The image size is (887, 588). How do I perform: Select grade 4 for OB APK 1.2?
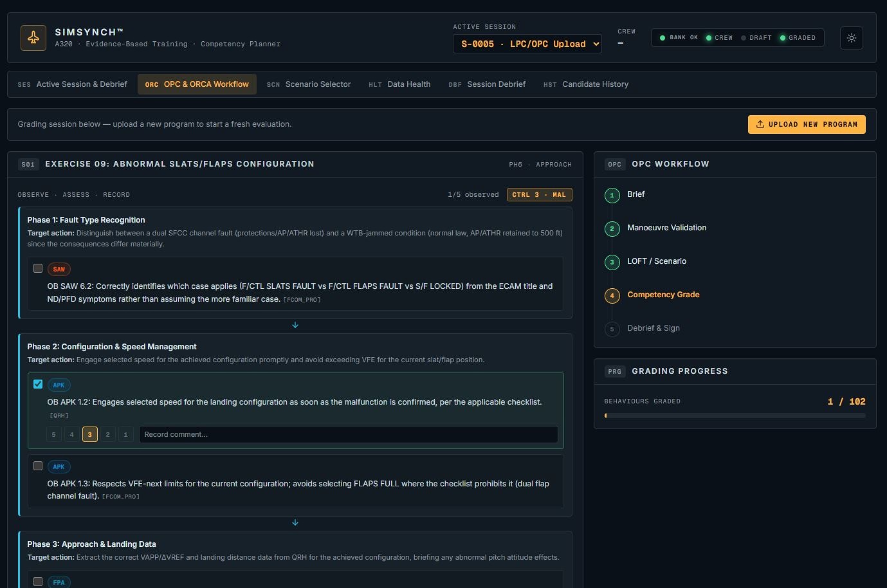[71, 434]
